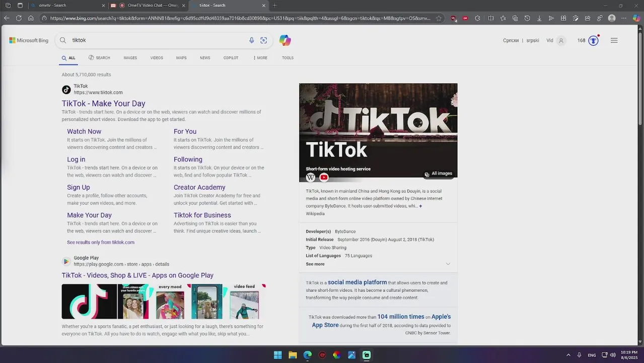This screenshot has width=644, height=363.
Task: Open TikTok Google Play result link
Action: click(137, 275)
